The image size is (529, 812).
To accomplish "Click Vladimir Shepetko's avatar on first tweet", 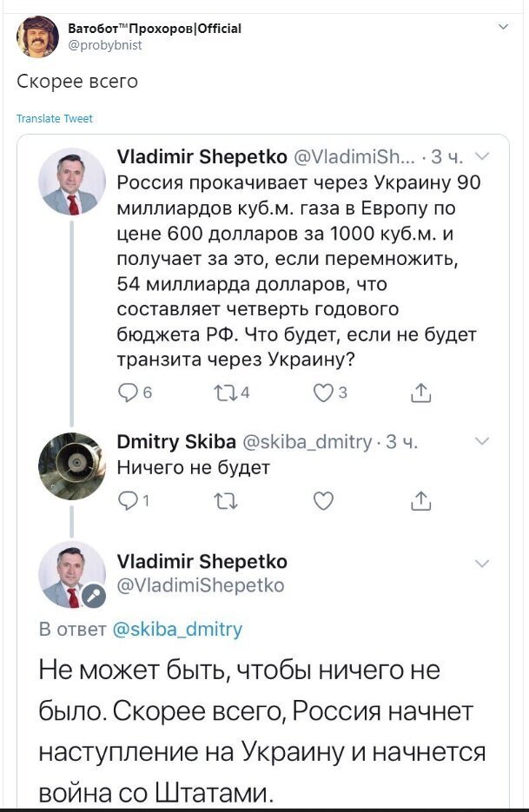I will pyautogui.click(x=72, y=182).
